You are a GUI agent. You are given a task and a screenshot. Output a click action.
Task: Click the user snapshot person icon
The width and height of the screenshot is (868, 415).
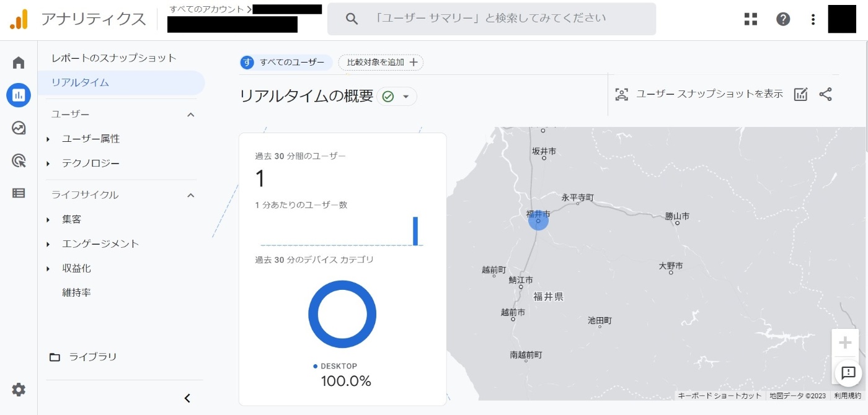click(621, 94)
